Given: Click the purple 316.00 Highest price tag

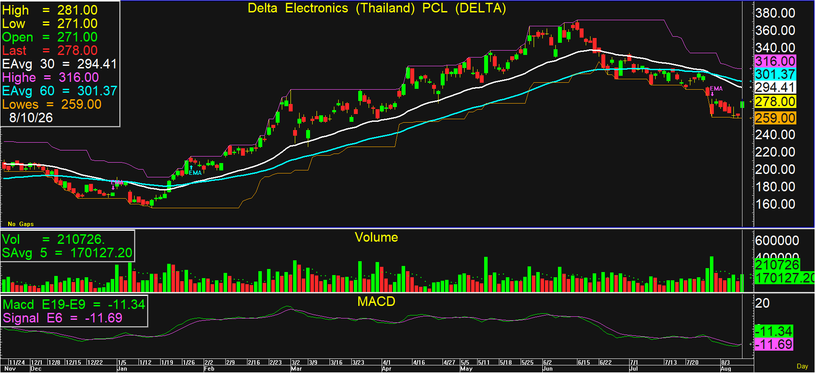Looking at the screenshot, I should tap(775, 61).
